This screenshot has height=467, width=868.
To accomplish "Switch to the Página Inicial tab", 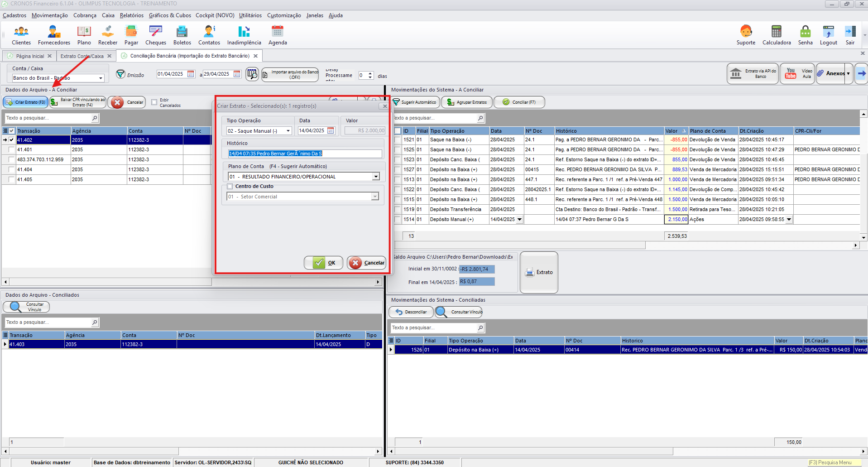I will click(x=30, y=56).
